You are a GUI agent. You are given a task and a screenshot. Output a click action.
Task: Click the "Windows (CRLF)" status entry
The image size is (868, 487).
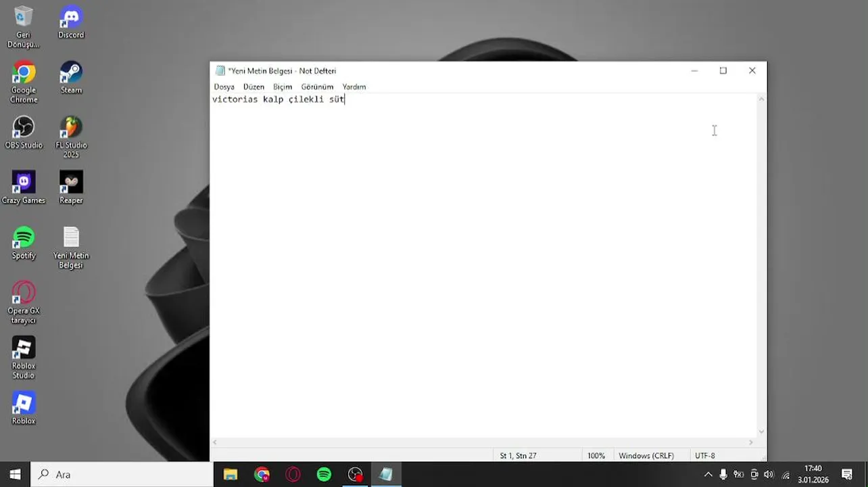(x=646, y=456)
